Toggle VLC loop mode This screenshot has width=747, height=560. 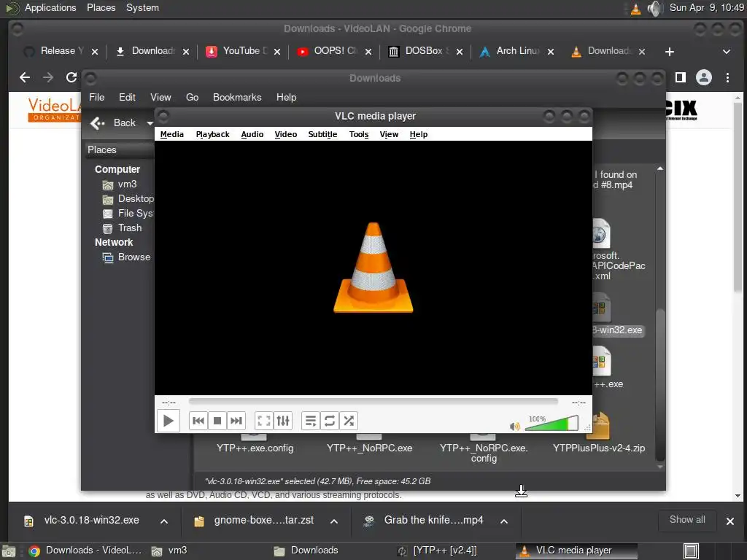pos(330,421)
